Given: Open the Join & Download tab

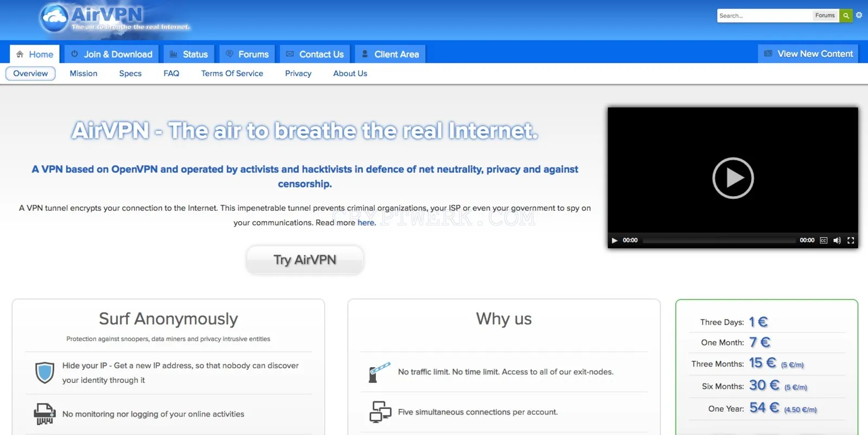Looking at the screenshot, I should point(112,54).
